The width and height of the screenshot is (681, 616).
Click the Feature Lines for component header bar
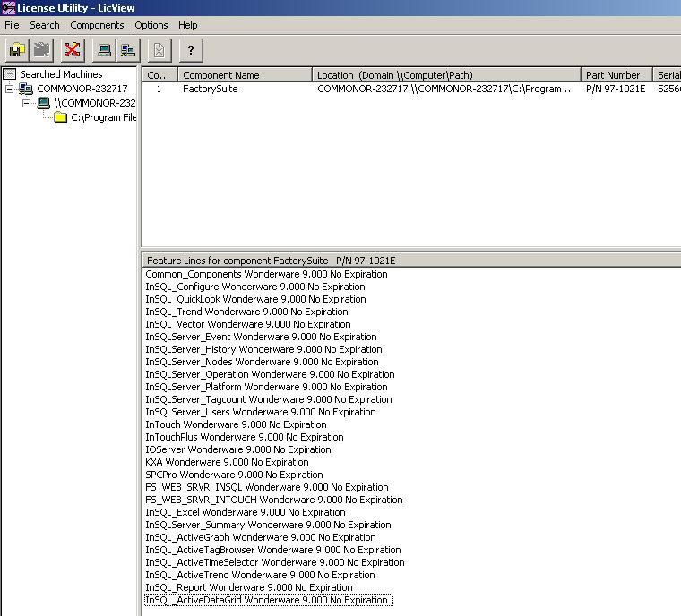(411, 261)
